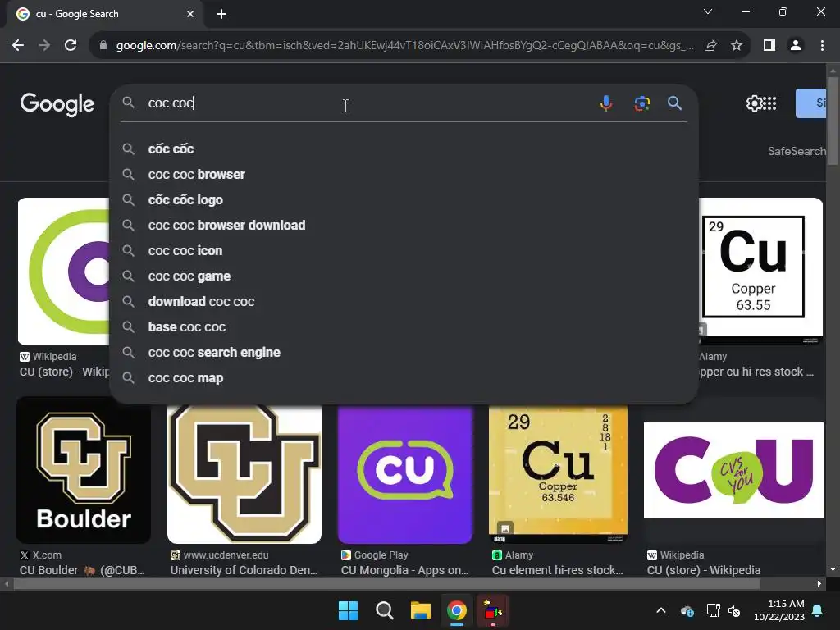
Task: Open File Explorer from taskbar
Action: [421, 610]
